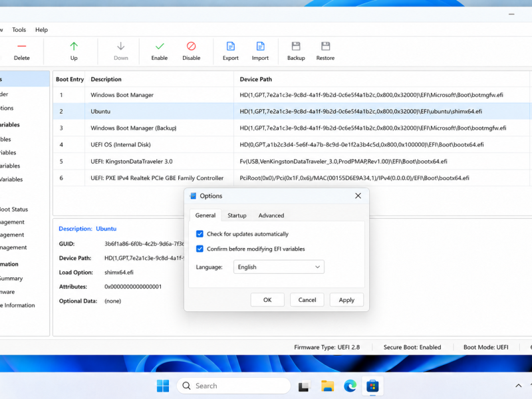Switch to the General tab
532x399 pixels.
[205, 215]
